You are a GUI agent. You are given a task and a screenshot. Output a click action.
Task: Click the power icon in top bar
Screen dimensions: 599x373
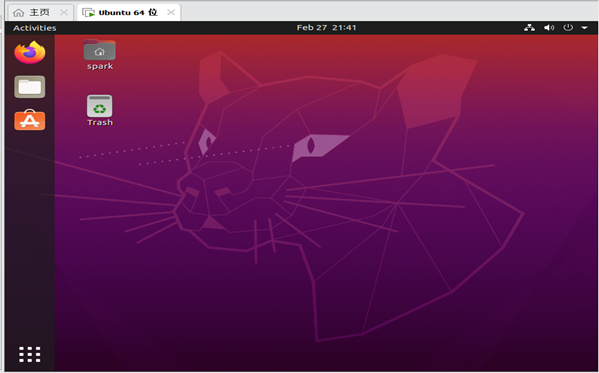[568, 28]
